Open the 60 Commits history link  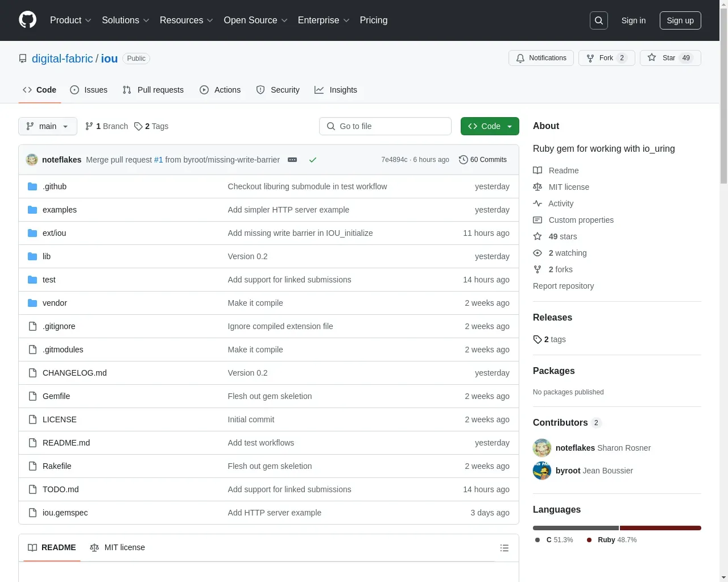point(483,160)
